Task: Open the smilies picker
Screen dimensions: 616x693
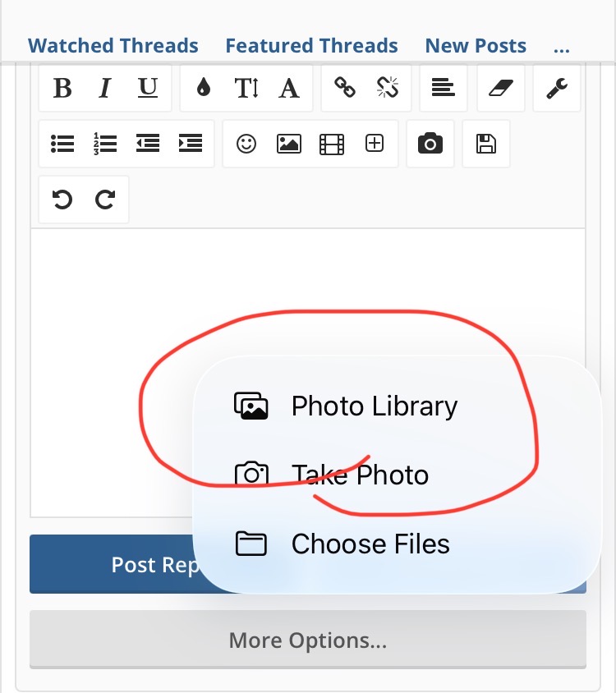Action: tap(246, 145)
